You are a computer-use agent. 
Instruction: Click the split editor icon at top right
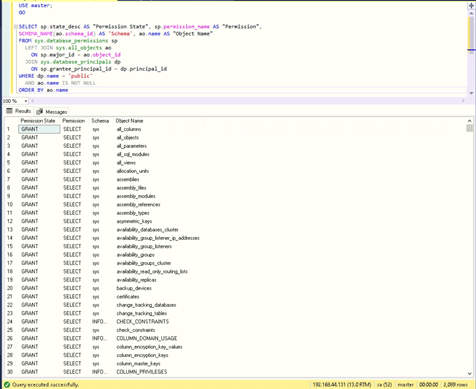(x=471, y=6)
